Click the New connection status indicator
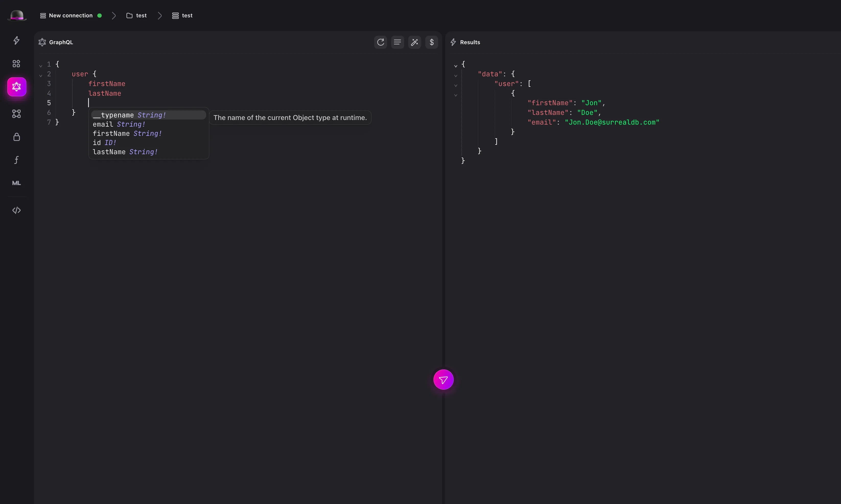 point(99,16)
